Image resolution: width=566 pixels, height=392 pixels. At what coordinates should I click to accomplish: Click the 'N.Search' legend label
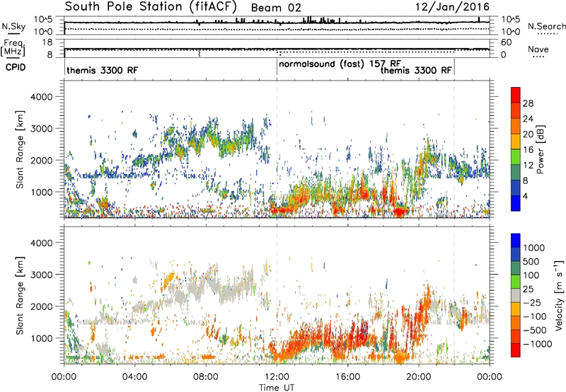click(x=547, y=26)
